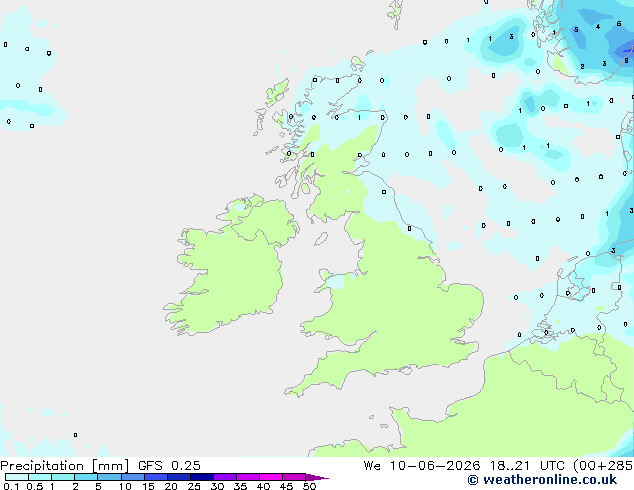Select the 5–10 mm legend color box
This screenshot has width=634, height=490.
click(109, 477)
